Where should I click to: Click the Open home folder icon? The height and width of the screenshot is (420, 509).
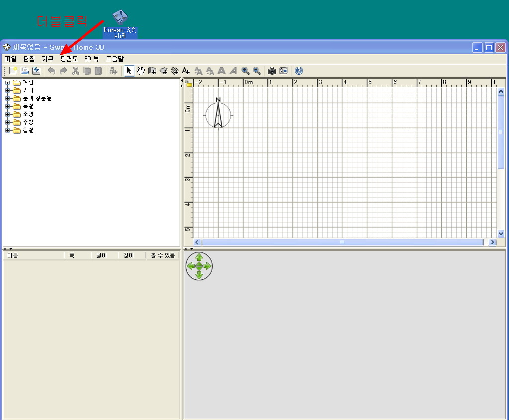point(25,71)
